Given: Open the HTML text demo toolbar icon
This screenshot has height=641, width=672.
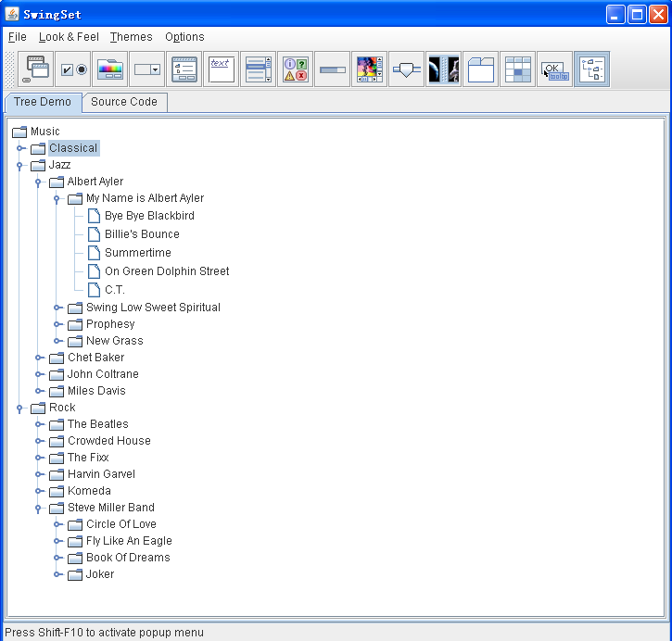Looking at the screenshot, I should pos(222,69).
